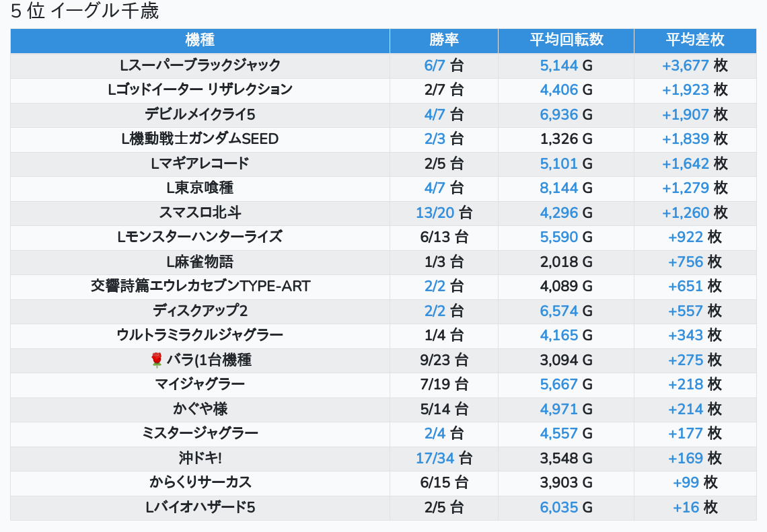Click the +1,907 枚 value
Image resolution: width=767 pixels, height=532 pixels.
click(x=694, y=114)
